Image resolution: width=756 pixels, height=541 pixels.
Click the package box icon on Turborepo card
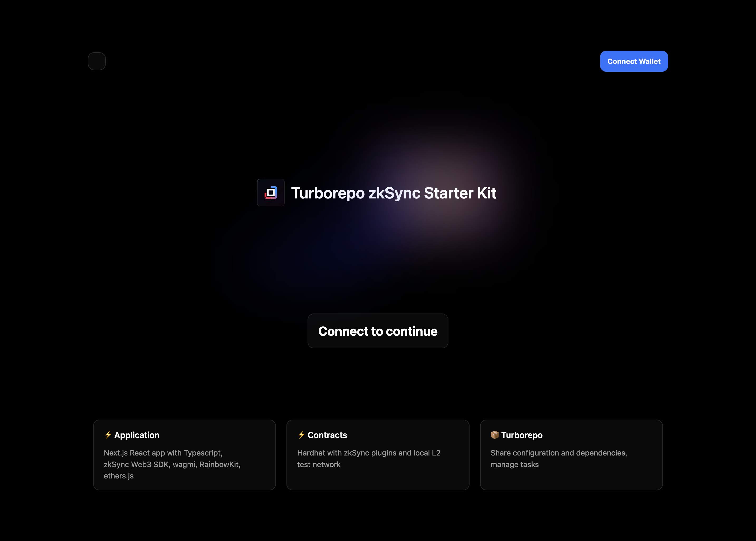pyautogui.click(x=495, y=435)
